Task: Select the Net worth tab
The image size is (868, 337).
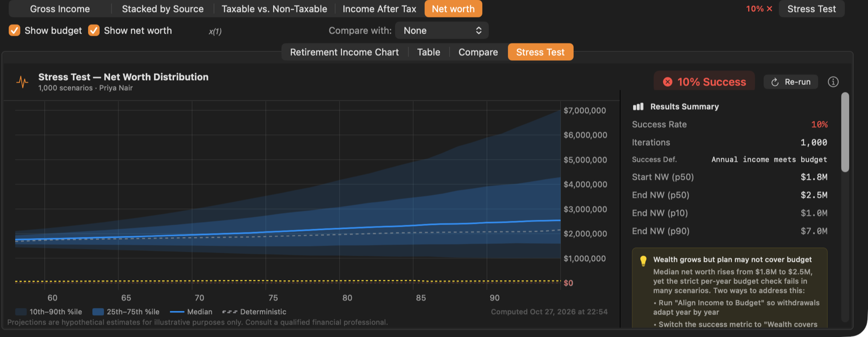Action: (x=453, y=9)
